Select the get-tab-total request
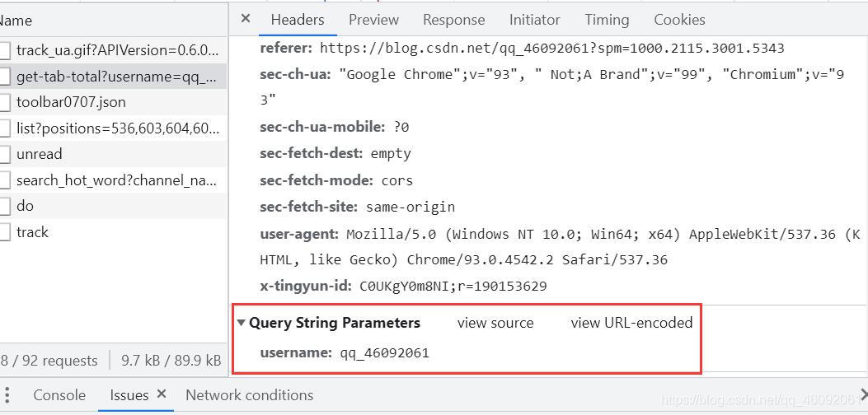Screen dimensions: 868x415 point(113,77)
